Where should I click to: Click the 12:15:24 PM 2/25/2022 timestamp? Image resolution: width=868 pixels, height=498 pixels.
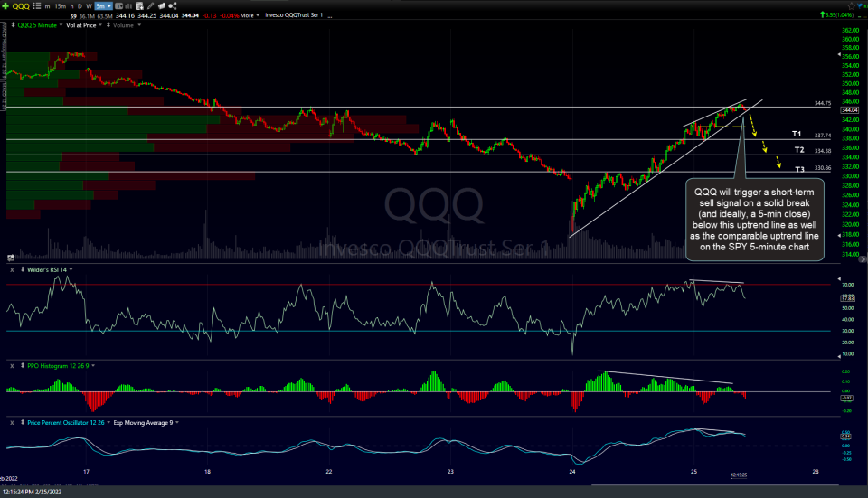pos(33,492)
